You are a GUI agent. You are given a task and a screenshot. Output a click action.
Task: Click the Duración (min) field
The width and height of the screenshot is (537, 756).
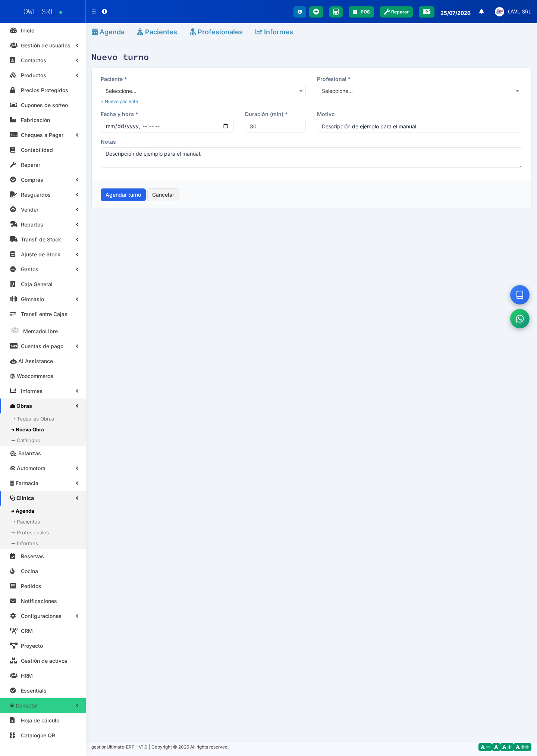tap(275, 126)
